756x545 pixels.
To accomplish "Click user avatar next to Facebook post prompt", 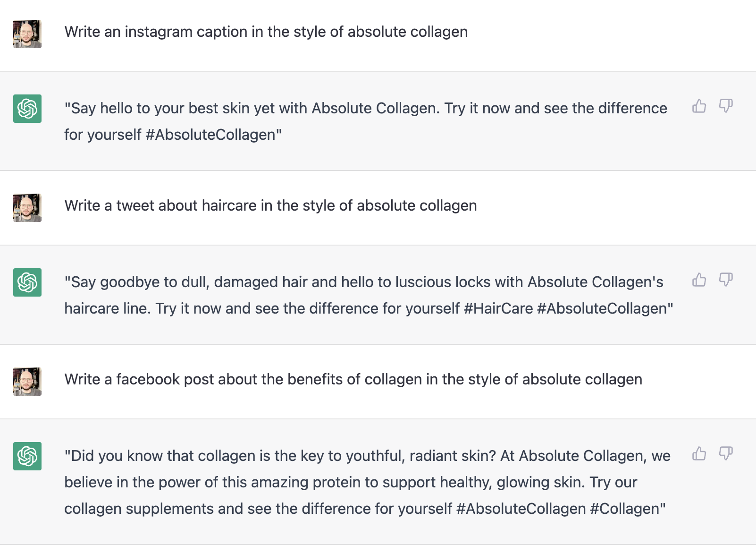I will (27, 382).
